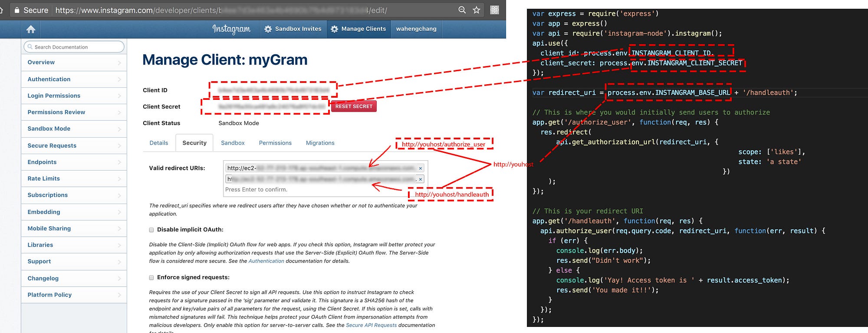This screenshot has width=868, height=333.
Task: Expand the Permissions Review chevron
Action: tap(119, 112)
